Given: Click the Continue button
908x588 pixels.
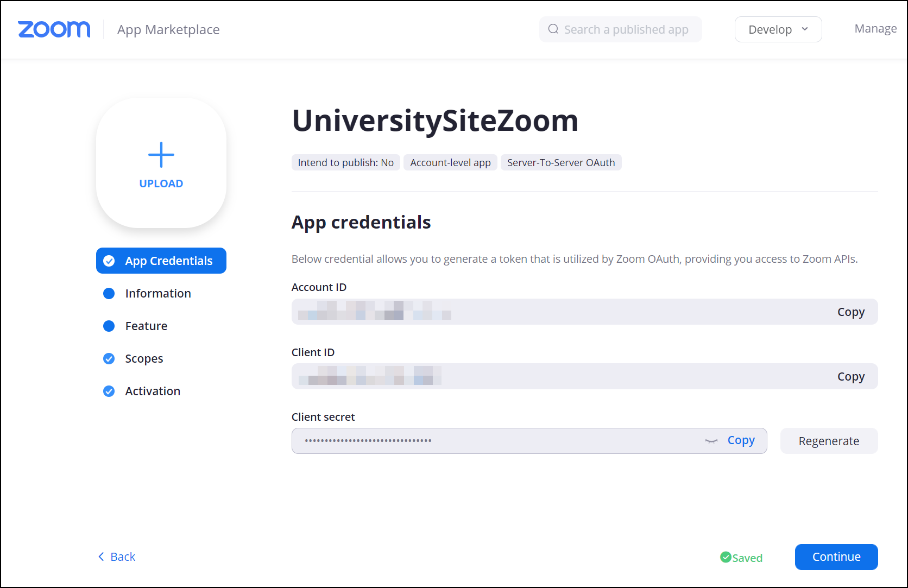Looking at the screenshot, I should coord(836,557).
